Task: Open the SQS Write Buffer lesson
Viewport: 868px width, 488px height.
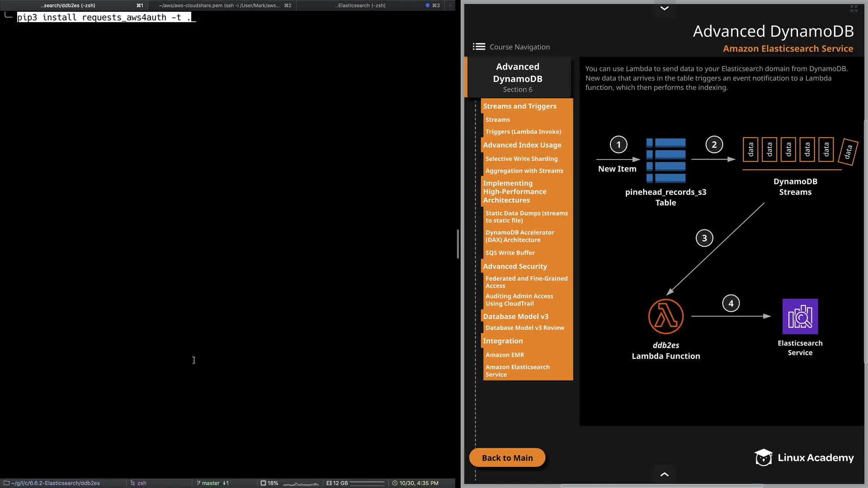Action: 510,253
